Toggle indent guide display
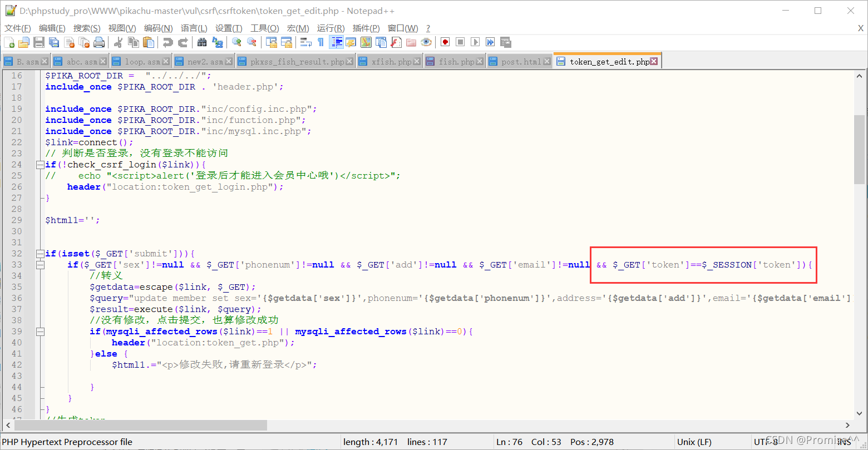868x450 pixels. (x=336, y=42)
